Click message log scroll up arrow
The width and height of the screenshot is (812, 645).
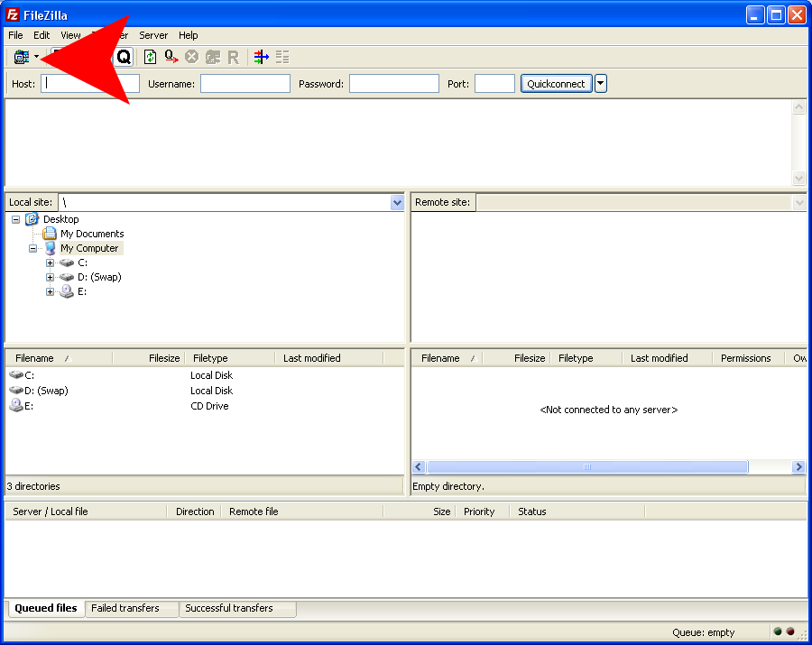(x=799, y=107)
